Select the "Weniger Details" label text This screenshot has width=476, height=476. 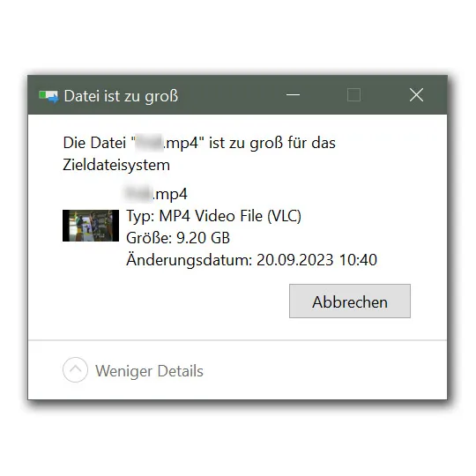click(x=149, y=371)
